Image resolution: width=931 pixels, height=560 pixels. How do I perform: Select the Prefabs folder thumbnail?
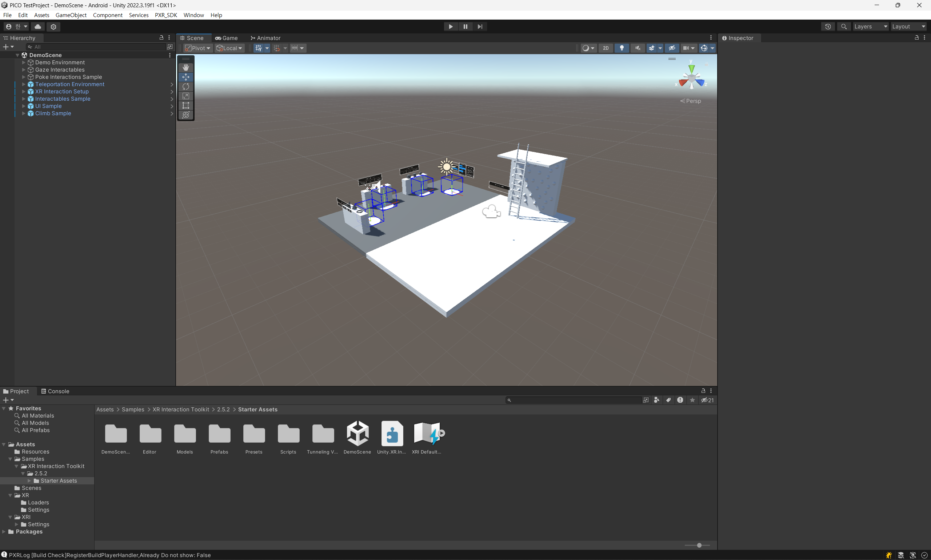pyautogui.click(x=219, y=434)
